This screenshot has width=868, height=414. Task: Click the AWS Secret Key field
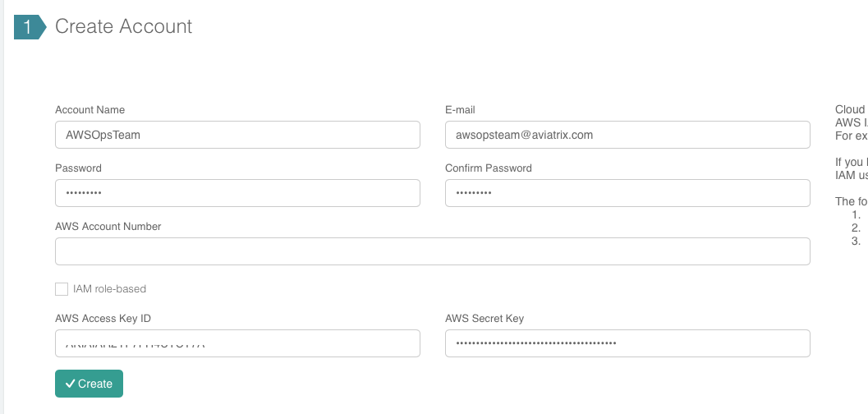(x=627, y=343)
